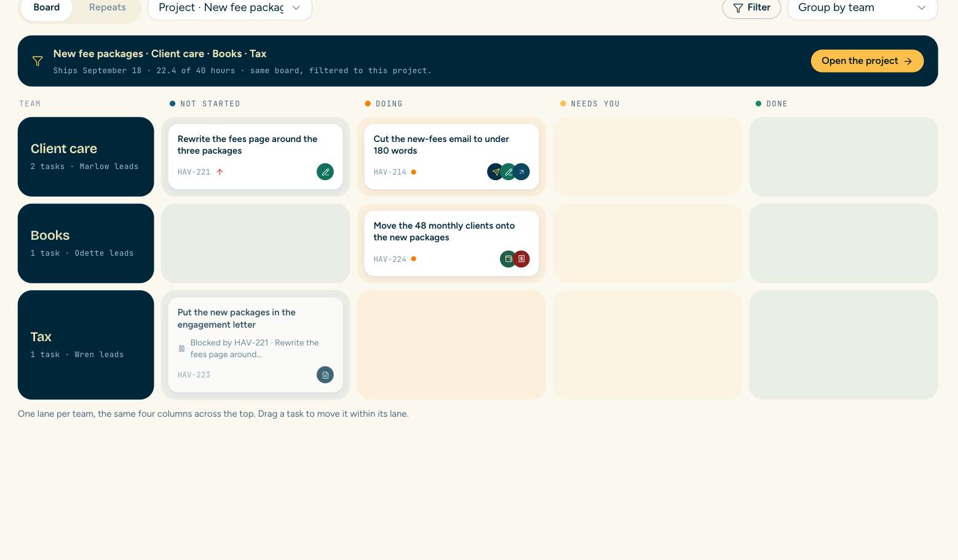
Task: Click the Filter button
Action: 751,8
